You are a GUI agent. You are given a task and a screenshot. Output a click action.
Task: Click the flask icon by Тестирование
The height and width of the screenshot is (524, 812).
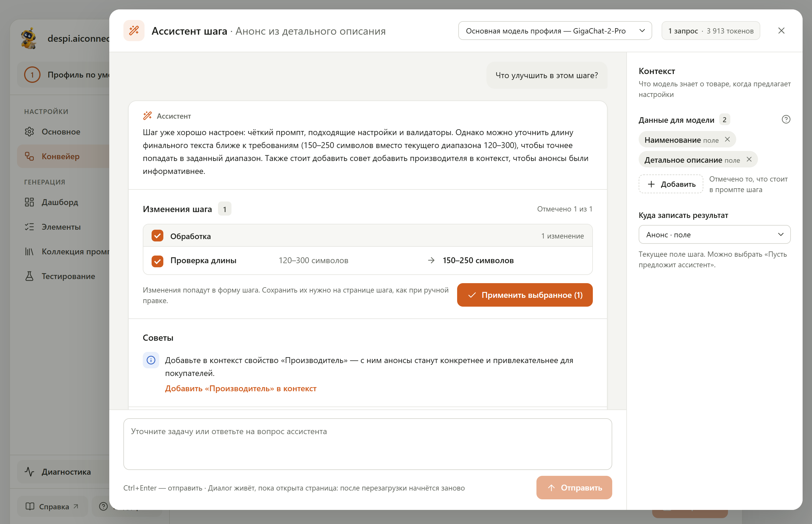click(29, 276)
